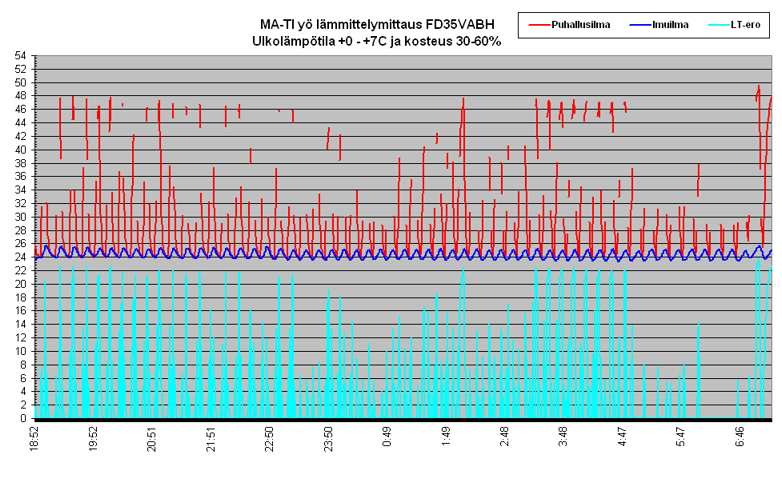Click the 0 value on the vertical axis

(x=25, y=418)
